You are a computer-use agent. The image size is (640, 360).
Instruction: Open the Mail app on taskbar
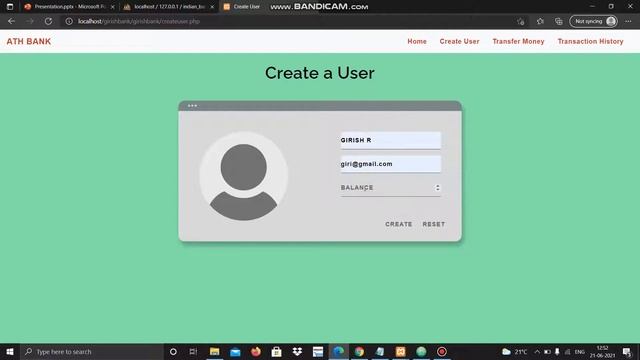click(235, 351)
